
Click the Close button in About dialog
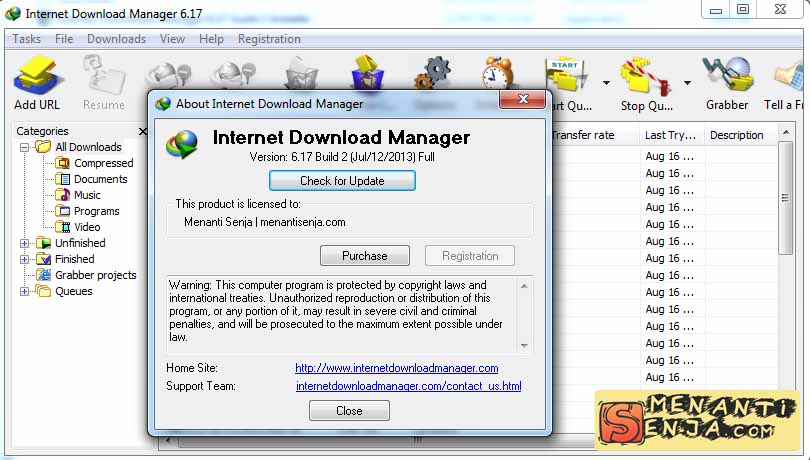tap(349, 411)
